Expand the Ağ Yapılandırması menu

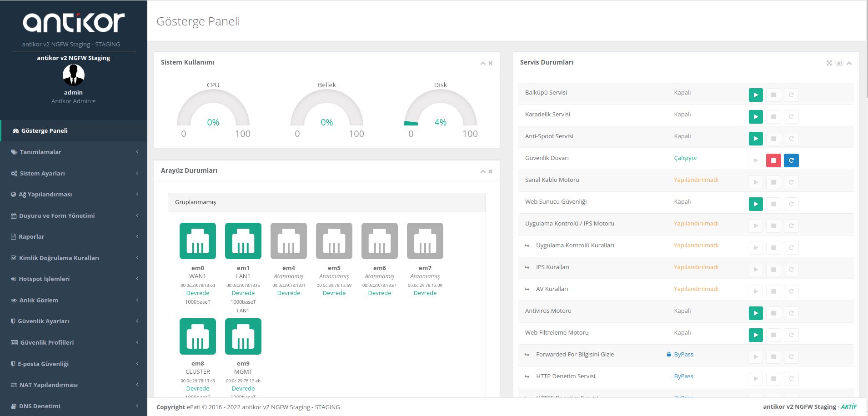click(74, 194)
